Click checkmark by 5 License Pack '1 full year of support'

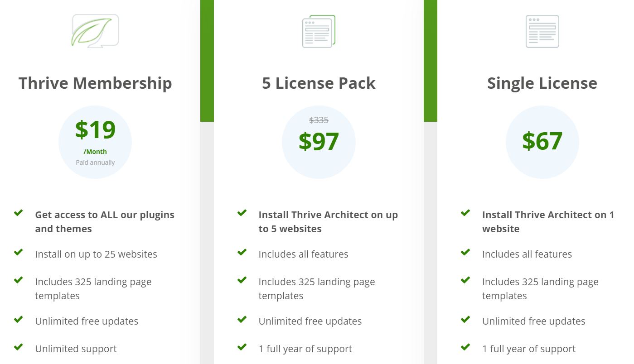tap(242, 347)
